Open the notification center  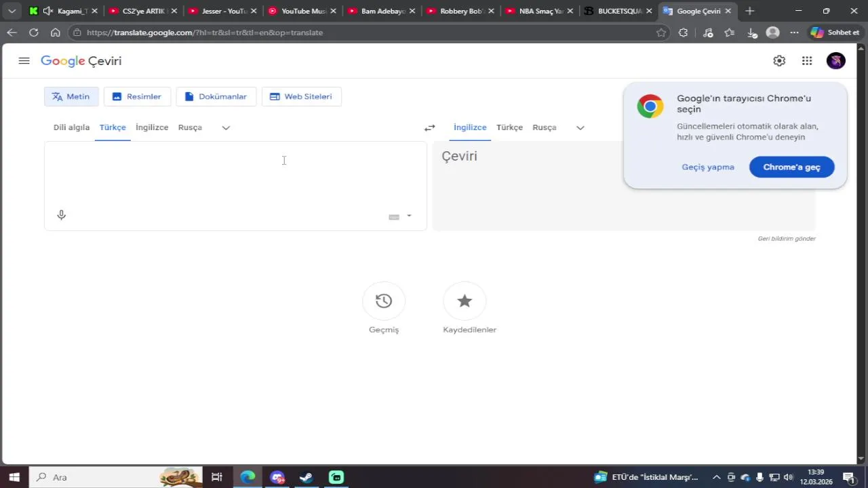point(848,477)
